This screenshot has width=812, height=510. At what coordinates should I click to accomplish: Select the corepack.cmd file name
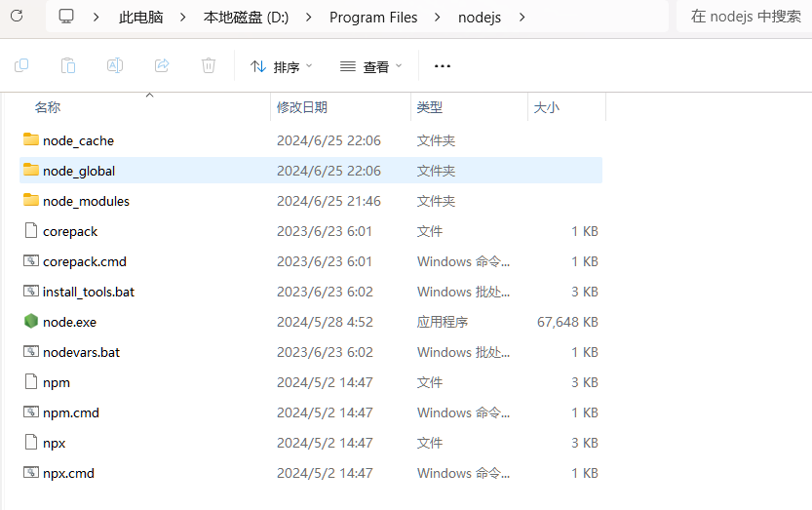click(x=85, y=261)
